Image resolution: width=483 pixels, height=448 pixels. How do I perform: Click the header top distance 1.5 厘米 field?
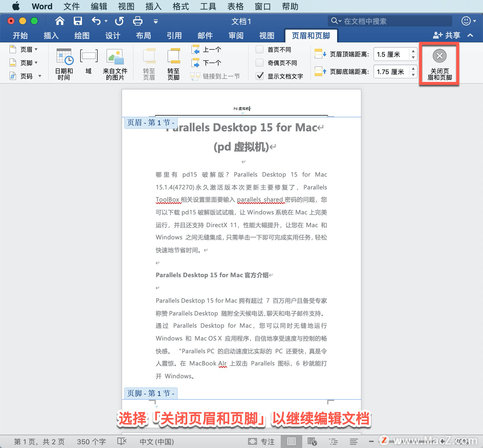[392, 54]
